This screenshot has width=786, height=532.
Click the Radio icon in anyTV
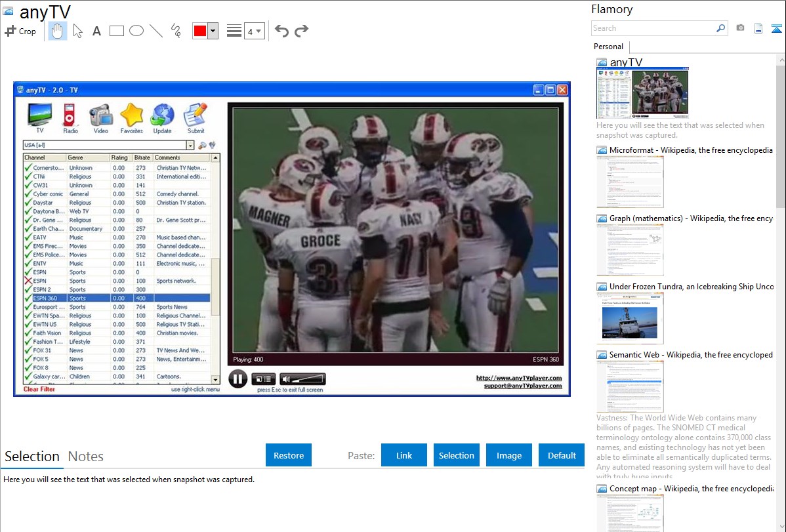70,118
